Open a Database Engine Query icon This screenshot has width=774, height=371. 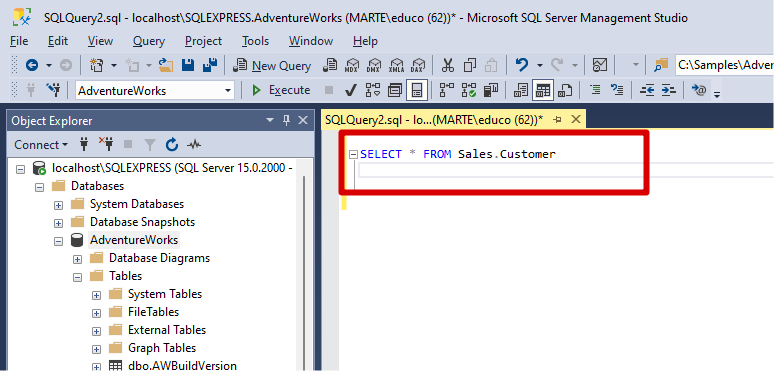(330, 65)
